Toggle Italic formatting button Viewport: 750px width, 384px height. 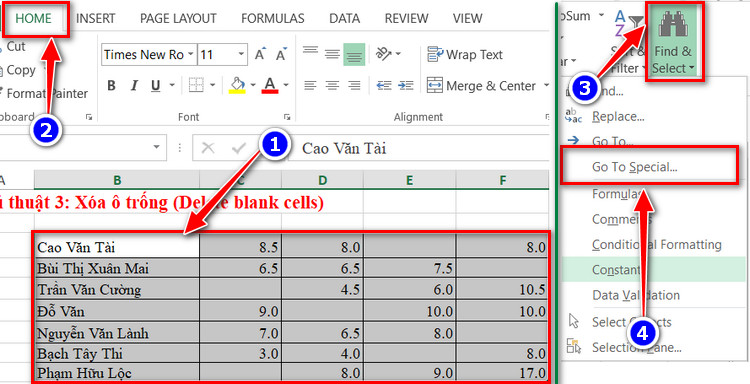click(134, 86)
